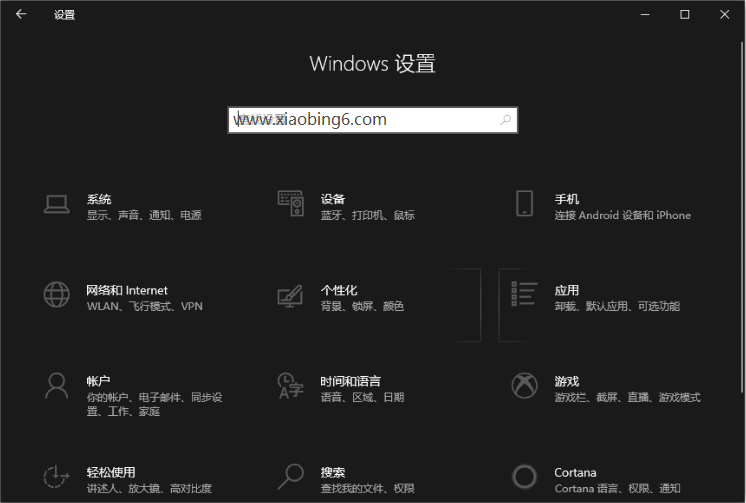Go to 搜索 settings title
The image size is (746, 503).
tap(333, 473)
